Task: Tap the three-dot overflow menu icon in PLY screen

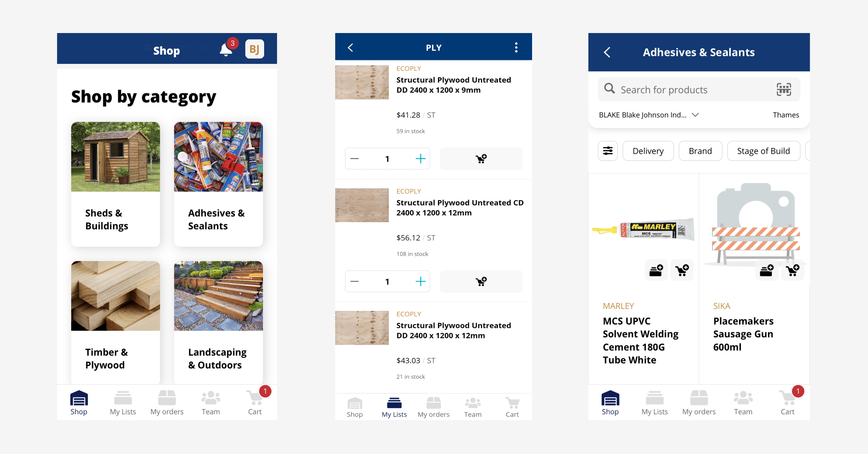Action: 516,48
